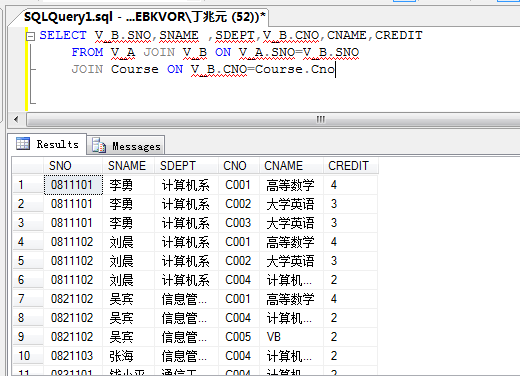Click the SNAME column header
Screen dimensions: 520x376
point(128,166)
